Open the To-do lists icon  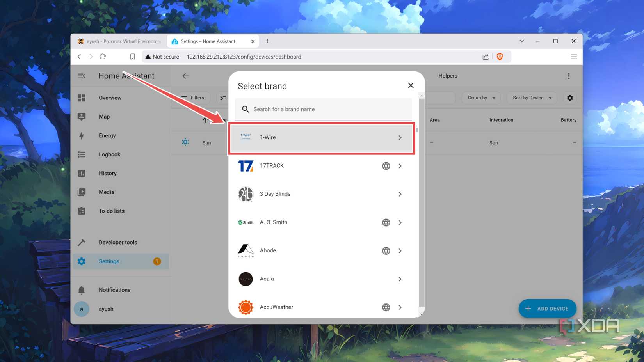pyautogui.click(x=82, y=211)
